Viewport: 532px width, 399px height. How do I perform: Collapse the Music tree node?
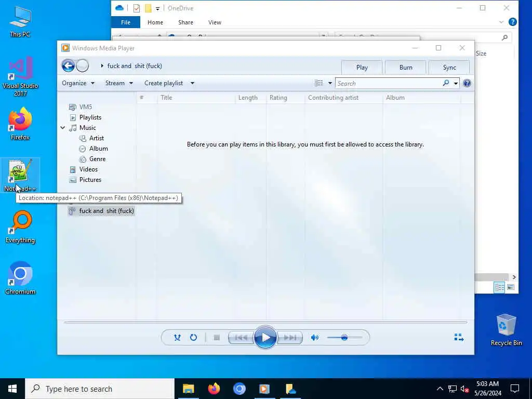(x=63, y=128)
